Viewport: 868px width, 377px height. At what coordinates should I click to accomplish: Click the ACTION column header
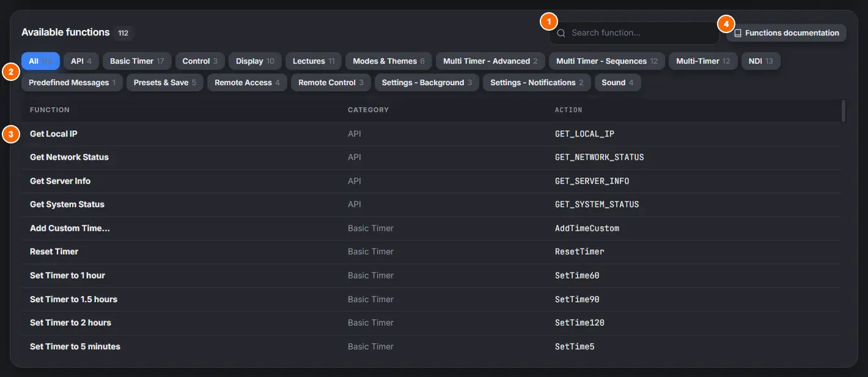point(568,110)
